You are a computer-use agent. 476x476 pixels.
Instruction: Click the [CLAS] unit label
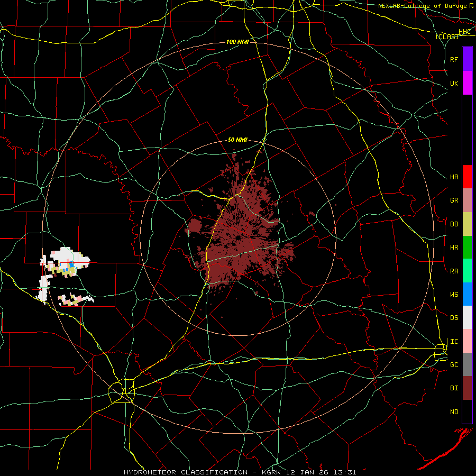click(x=447, y=36)
